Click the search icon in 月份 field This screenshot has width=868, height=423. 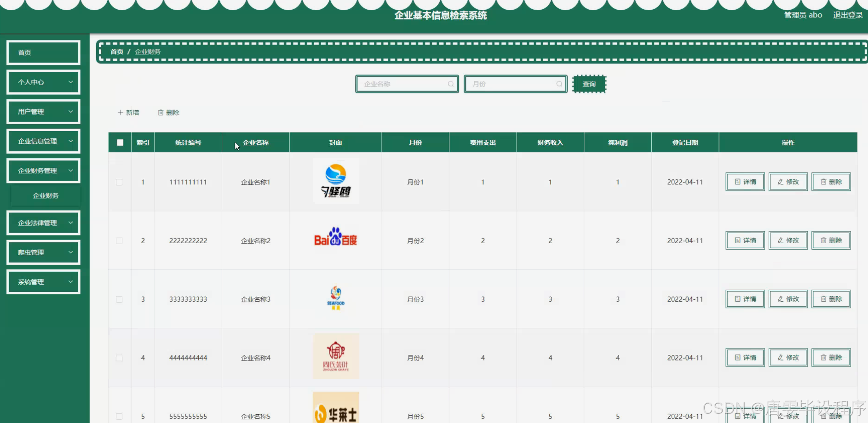559,84
